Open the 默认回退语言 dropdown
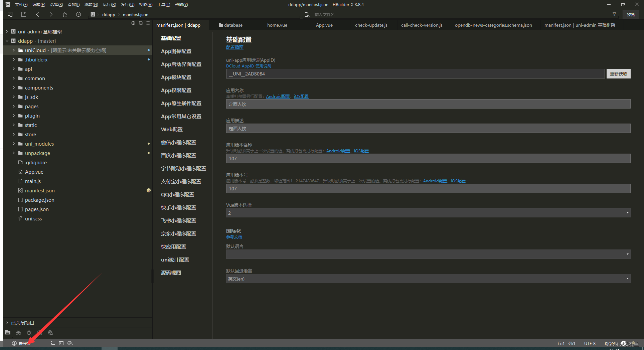Screen dimensions: 644x350 pos(428,279)
